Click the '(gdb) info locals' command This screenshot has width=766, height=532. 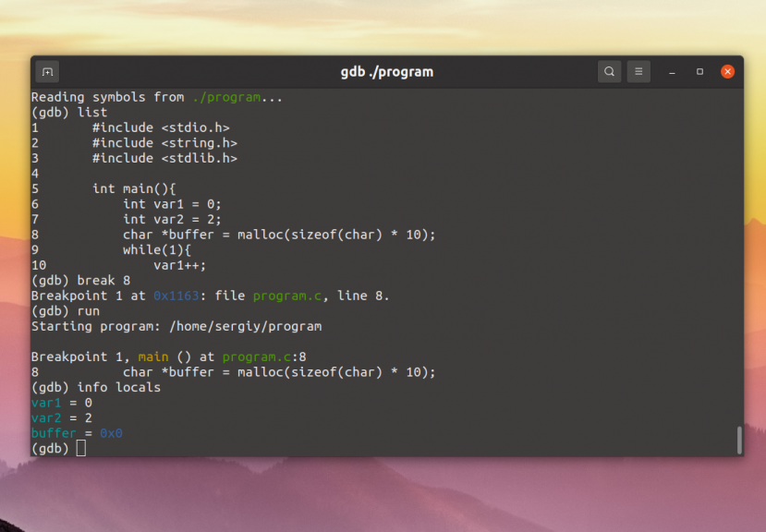pyautogui.click(x=96, y=387)
